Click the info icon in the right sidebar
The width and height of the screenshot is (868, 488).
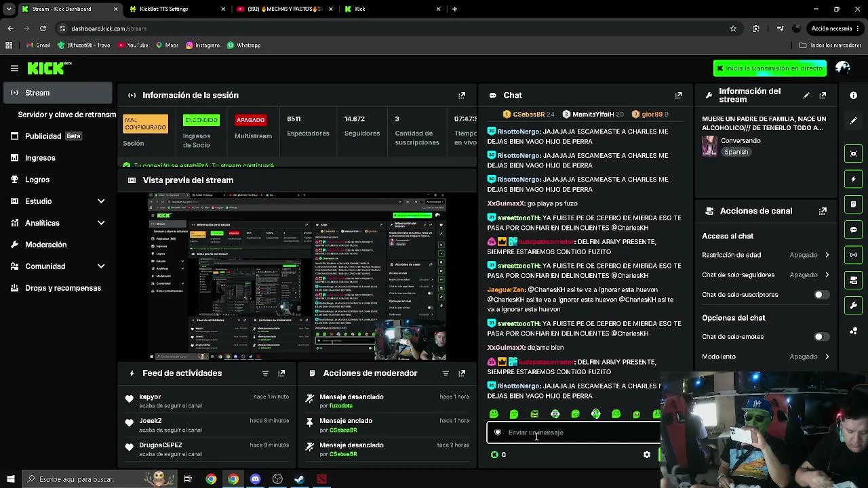point(854,96)
